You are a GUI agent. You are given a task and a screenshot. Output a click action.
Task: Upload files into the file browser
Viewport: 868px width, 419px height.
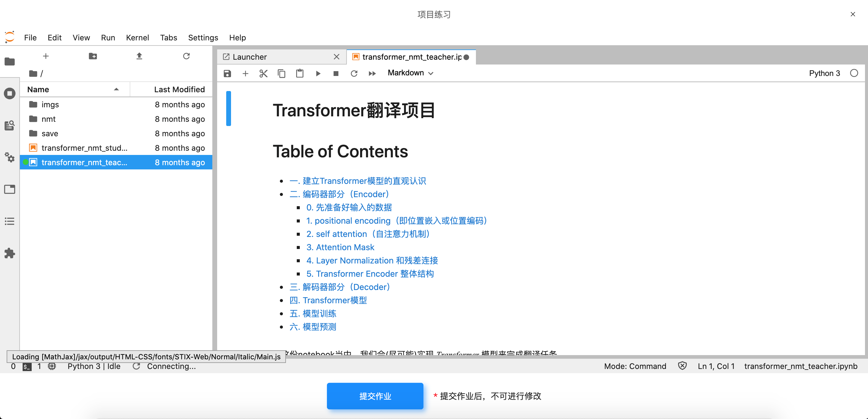pyautogui.click(x=139, y=56)
